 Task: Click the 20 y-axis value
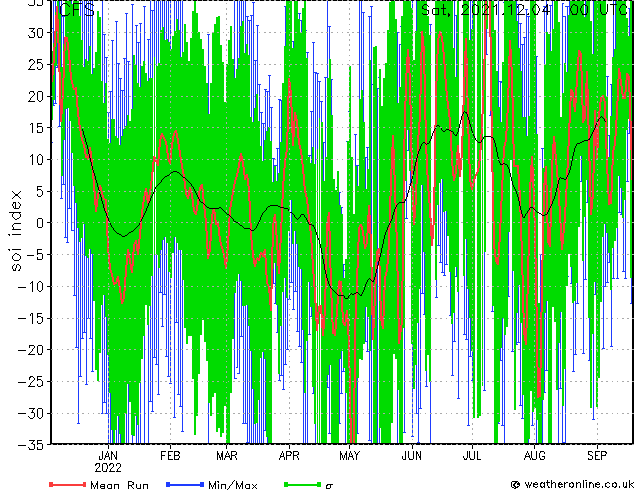[35, 96]
